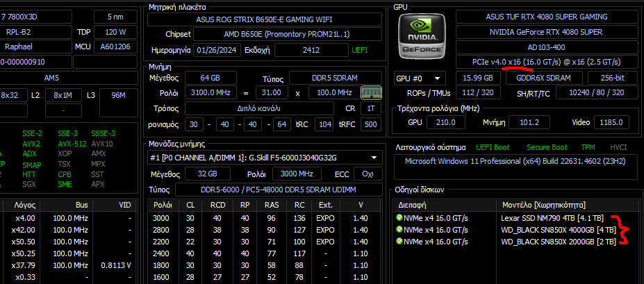
Task: Click the green UEFI label
Action: (359, 50)
